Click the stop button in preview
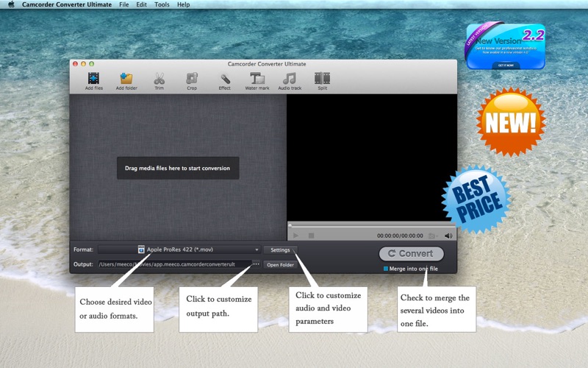Screen dimensions: 588x368 coord(311,236)
